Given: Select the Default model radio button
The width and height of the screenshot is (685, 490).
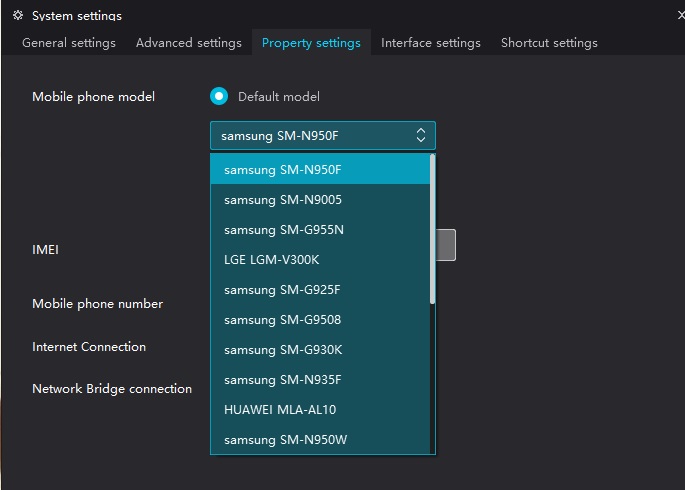Looking at the screenshot, I should pyautogui.click(x=219, y=97).
